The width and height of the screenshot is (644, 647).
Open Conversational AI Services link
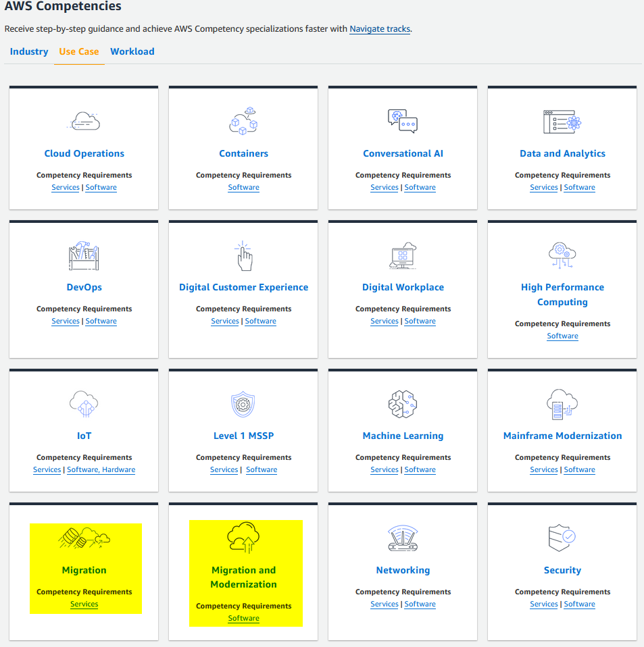coord(385,187)
